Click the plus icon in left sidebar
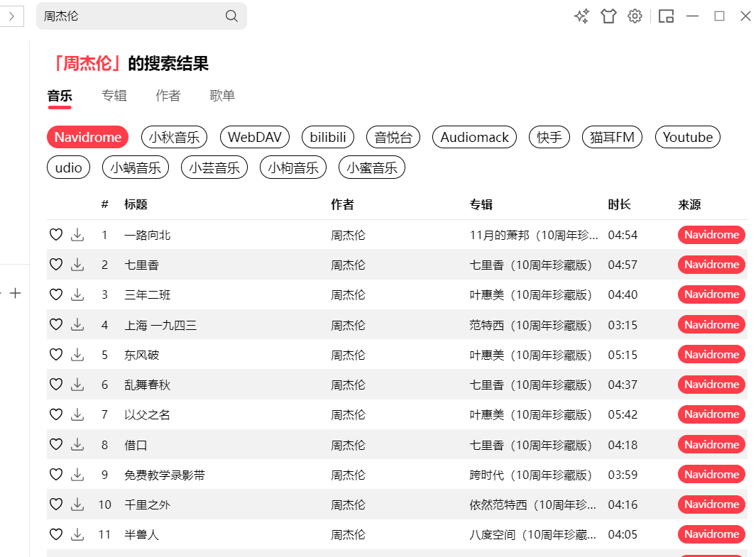 click(16, 293)
